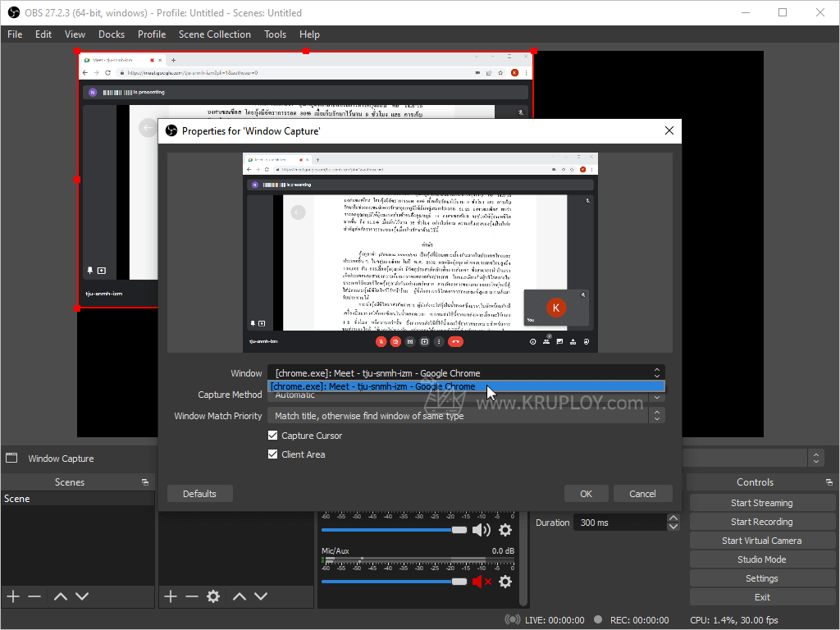Viewport: 840px width, 630px height.
Task: Adjust the desktop audio volume slider
Action: pos(395,530)
